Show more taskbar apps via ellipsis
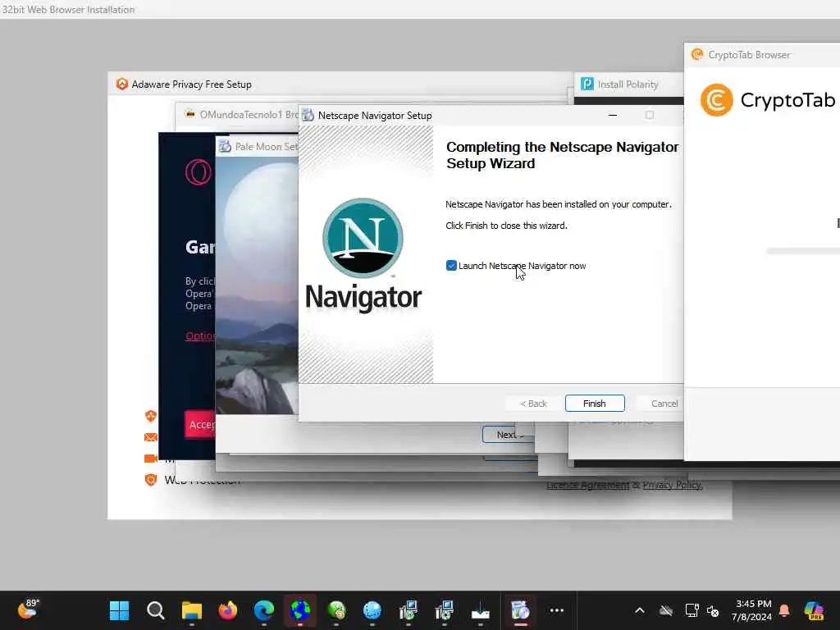 coord(557,610)
